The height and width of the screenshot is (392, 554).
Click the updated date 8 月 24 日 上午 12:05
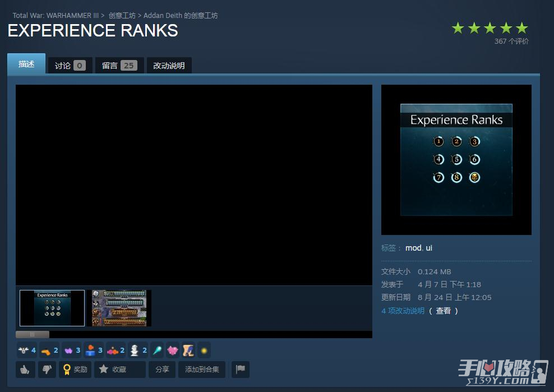coord(454,297)
